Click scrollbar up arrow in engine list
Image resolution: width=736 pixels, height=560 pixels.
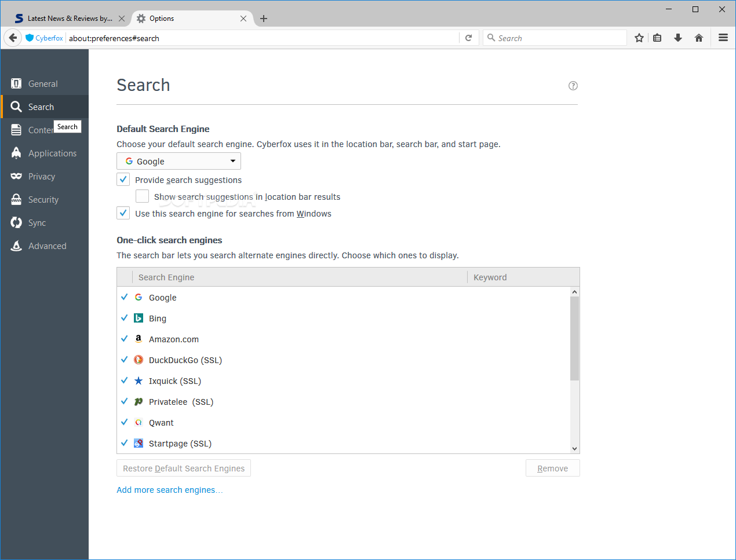(575, 292)
